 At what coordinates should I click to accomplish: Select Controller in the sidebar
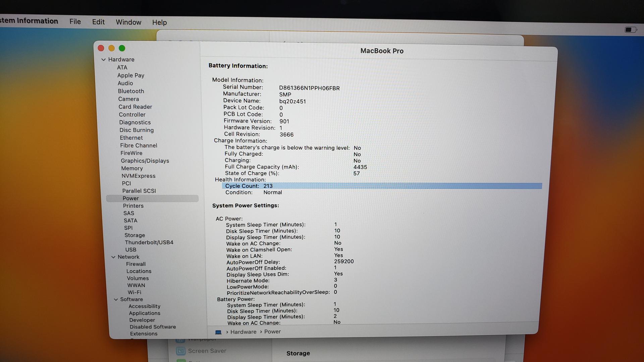[x=132, y=115]
